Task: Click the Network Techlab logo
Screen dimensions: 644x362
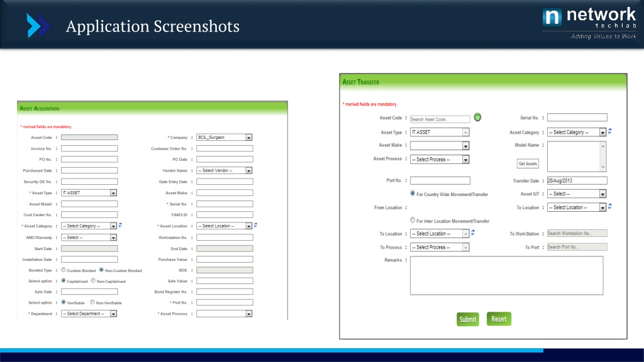Action: pos(589,23)
